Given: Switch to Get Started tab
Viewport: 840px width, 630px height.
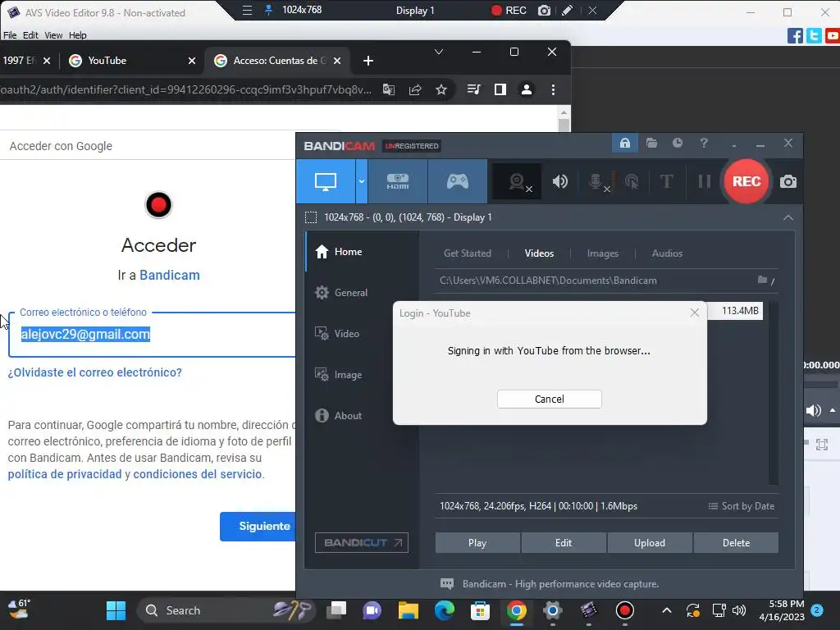Looking at the screenshot, I should [x=467, y=253].
